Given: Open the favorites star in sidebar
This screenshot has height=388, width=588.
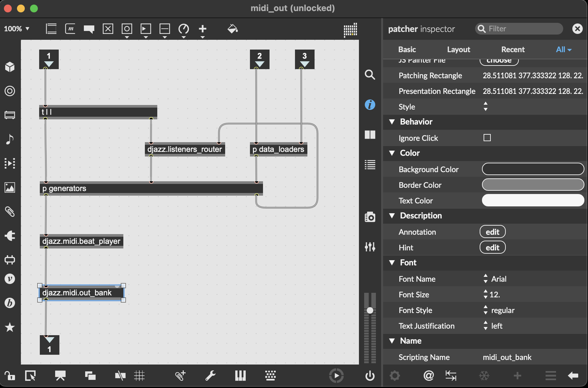Looking at the screenshot, I should 10,327.
